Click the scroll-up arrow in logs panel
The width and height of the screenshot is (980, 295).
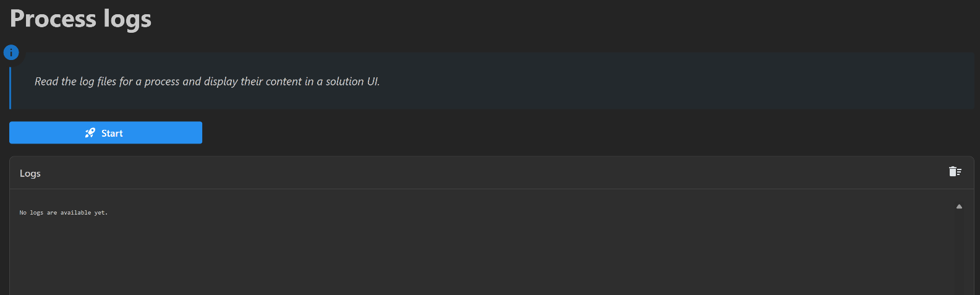[959, 207]
